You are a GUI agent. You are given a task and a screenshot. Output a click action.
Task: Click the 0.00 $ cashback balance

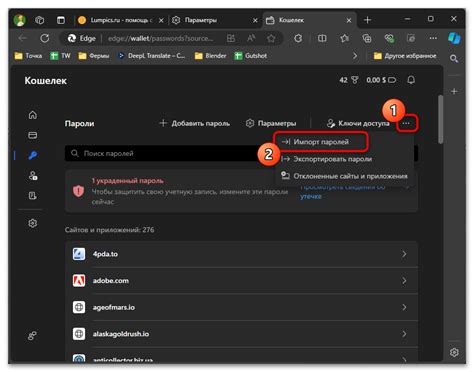coord(381,80)
